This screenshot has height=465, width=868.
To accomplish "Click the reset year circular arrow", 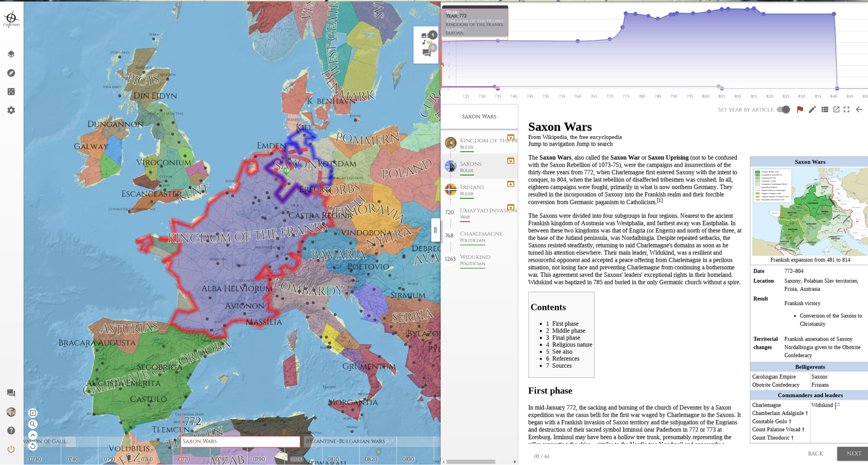I will click(33, 446).
